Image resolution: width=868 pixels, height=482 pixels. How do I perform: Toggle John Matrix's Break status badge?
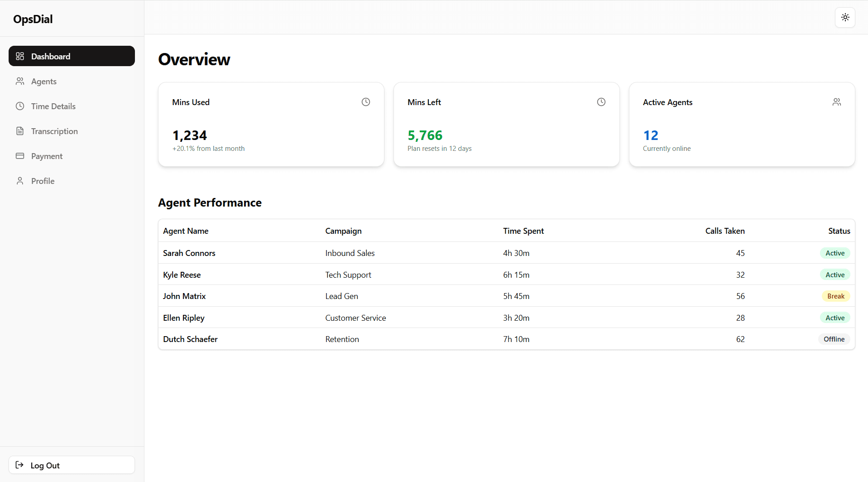835,296
